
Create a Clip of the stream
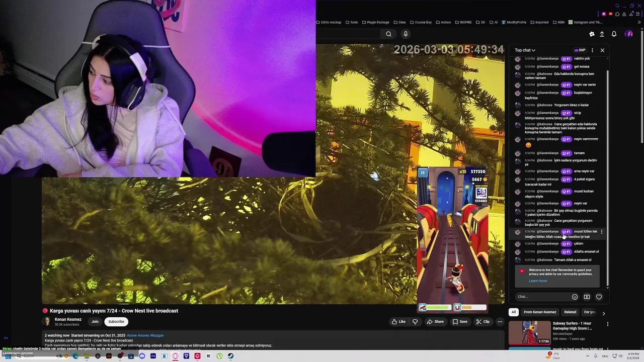482,321
